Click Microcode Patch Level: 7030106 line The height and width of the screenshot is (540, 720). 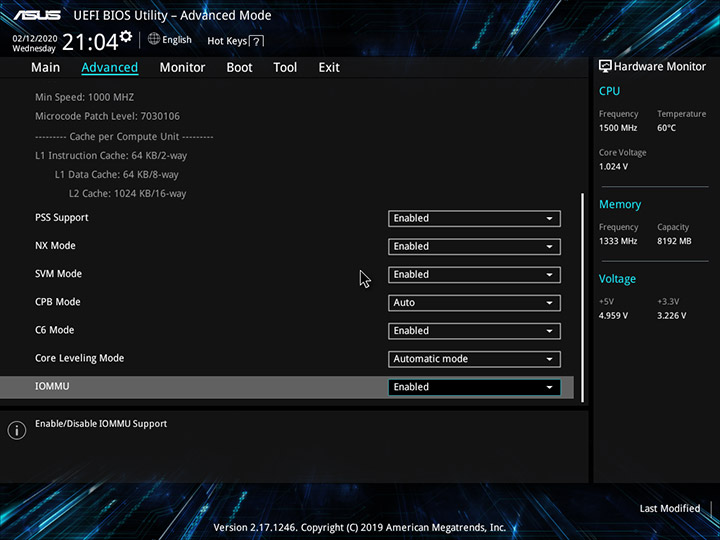click(107, 116)
